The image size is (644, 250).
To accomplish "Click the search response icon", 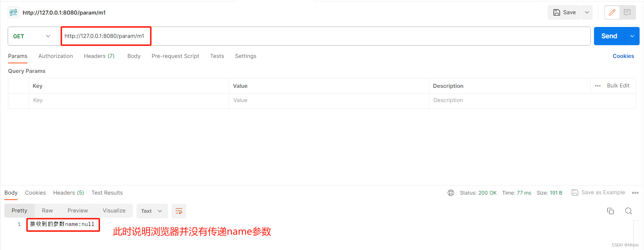I will point(629,211).
